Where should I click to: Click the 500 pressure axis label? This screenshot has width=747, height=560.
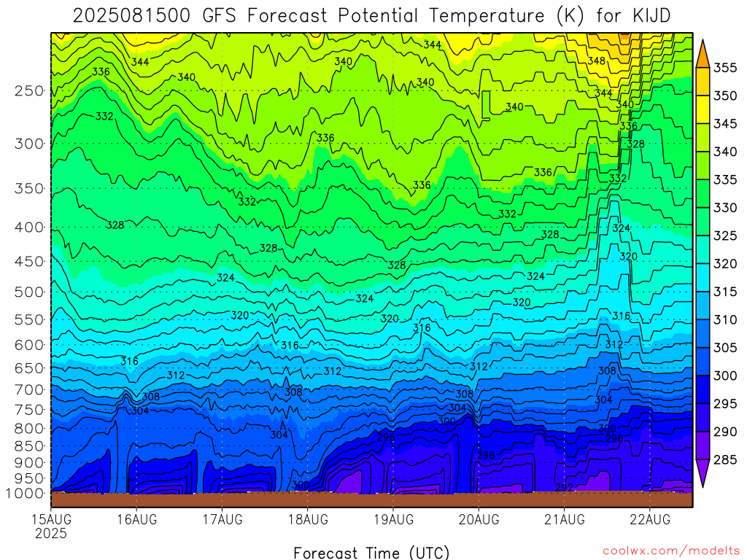coord(29,292)
